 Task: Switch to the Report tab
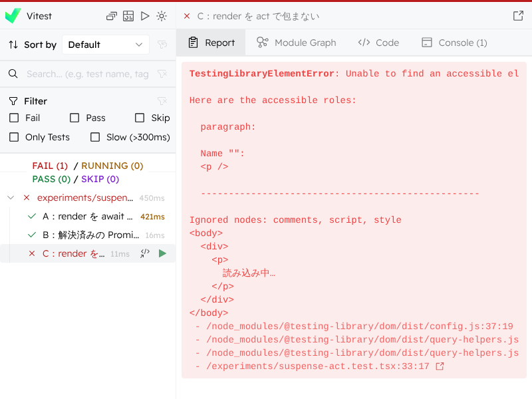coord(211,43)
